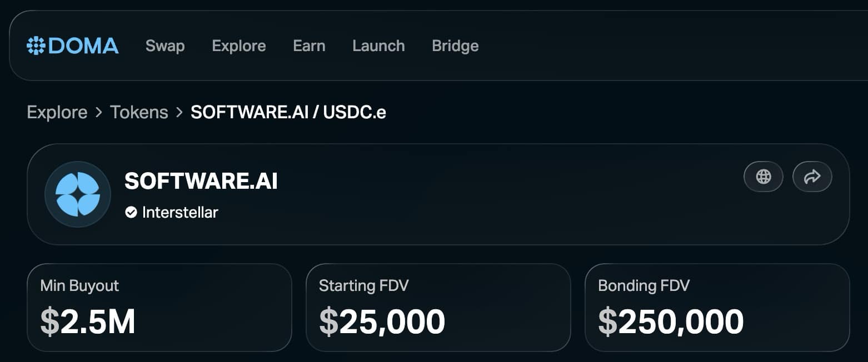Click the Interstellar verified badge checkmark
This screenshot has width=868, height=362.
[130, 212]
